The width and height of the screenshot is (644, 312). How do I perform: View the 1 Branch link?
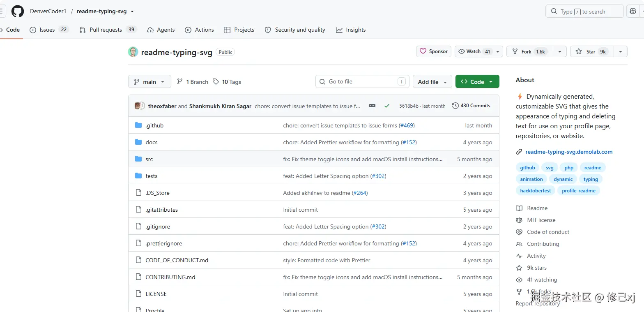(x=193, y=82)
